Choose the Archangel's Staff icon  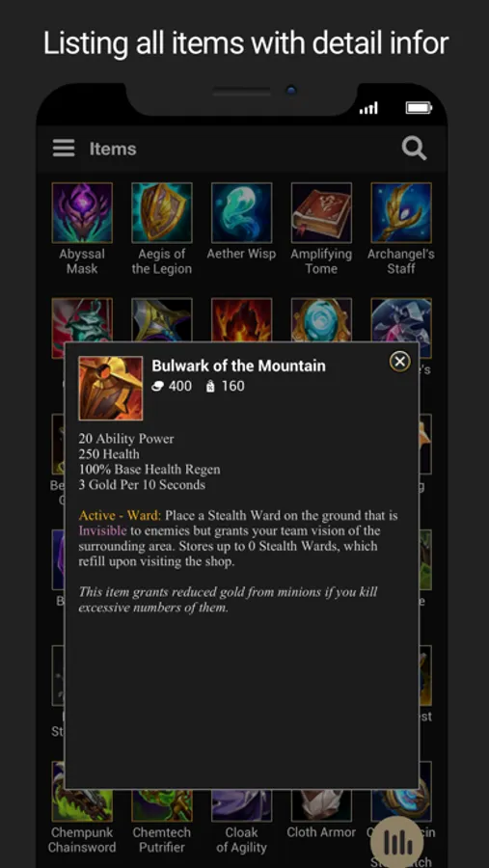pos(401,212)
